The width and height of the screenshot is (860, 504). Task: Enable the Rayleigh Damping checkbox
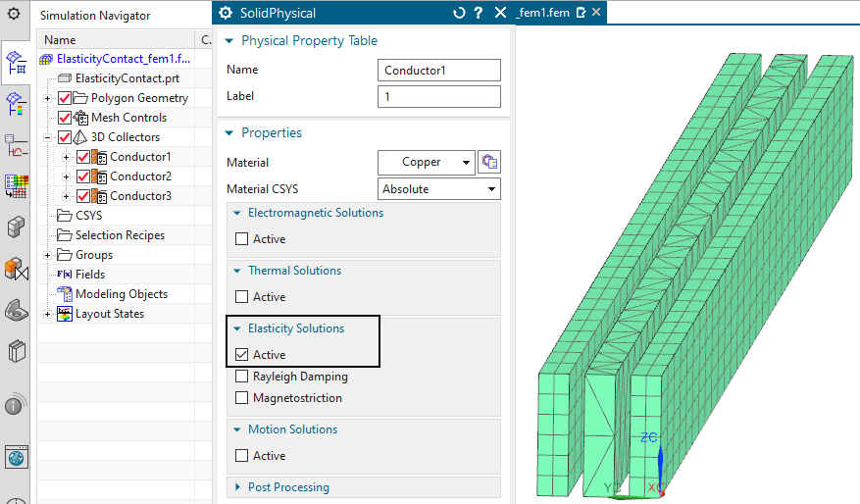[x=242, y=377]
